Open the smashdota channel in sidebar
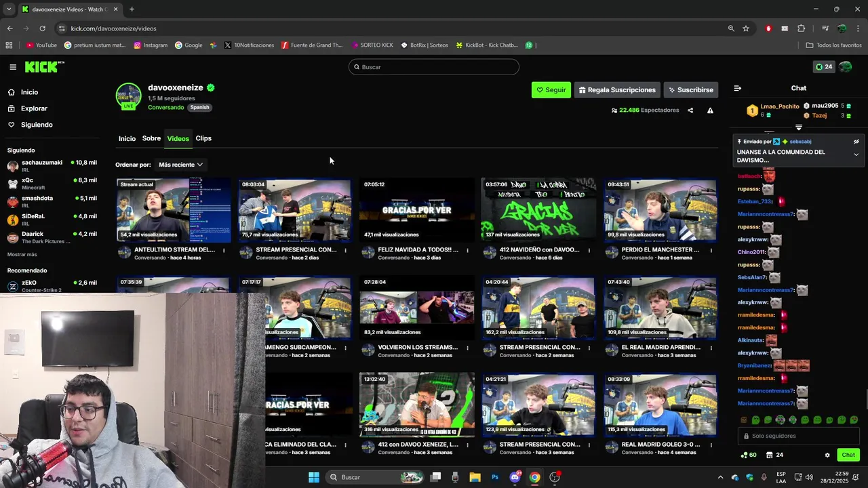 pos(52,201)
